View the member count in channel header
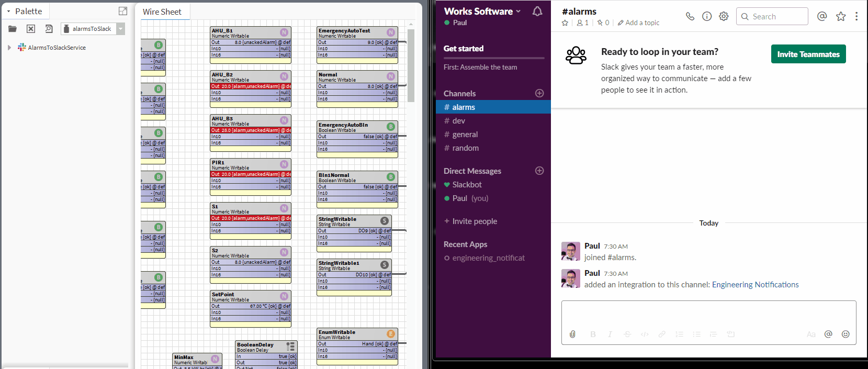 (583, 23)
